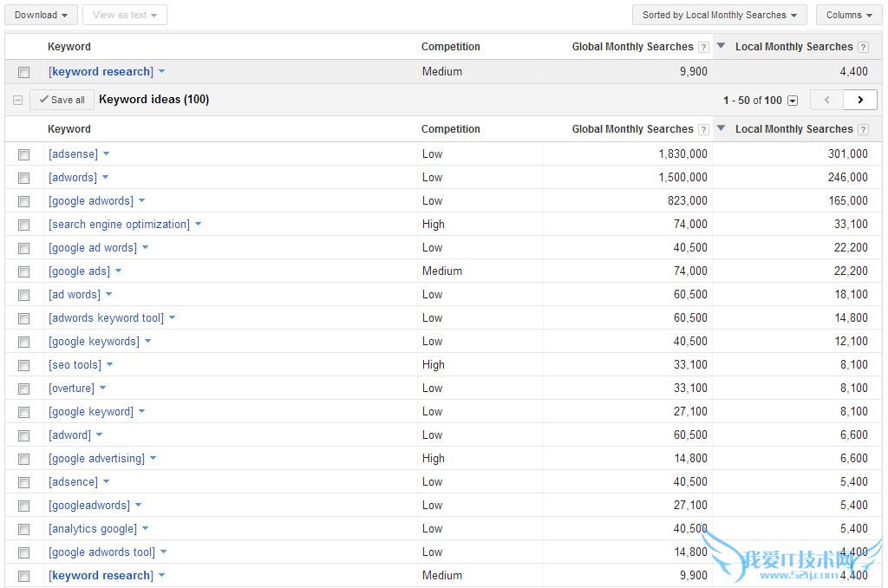Click help icon in Keyword ideas Global Monthly Searches header
The width and height of the screenshot is (888, 588).
[x=703, y=129]
